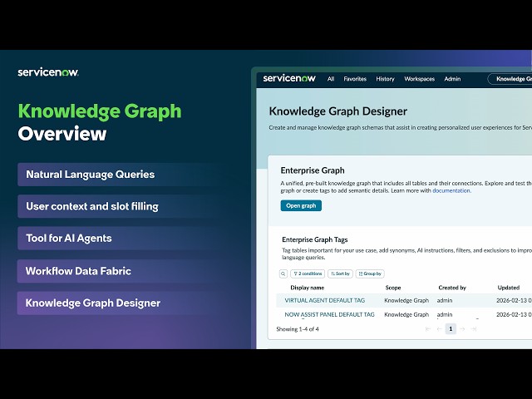Click the ServiceNow logo in the app header

pos(289,78)
